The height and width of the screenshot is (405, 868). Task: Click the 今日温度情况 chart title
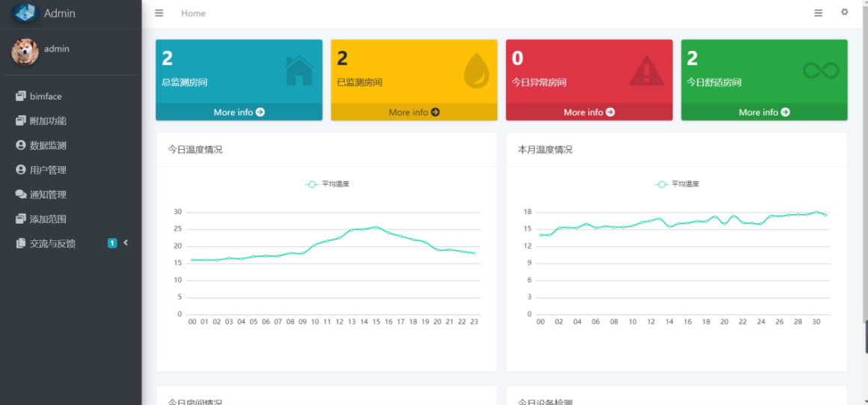coord(195,150)
